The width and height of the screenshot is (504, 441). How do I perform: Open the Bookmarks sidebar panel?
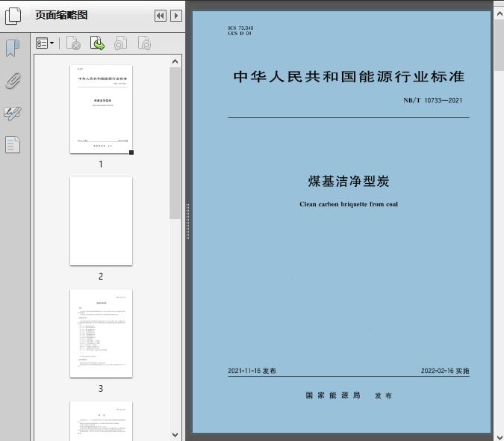pos(13,49)
